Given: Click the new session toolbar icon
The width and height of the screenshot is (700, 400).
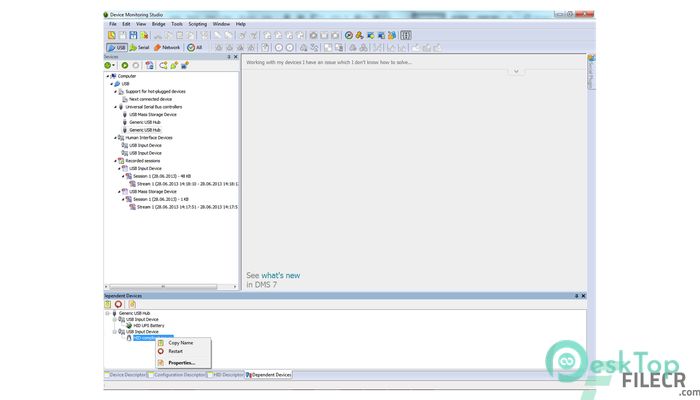Looking at the screenshot, I should coord(112,35).
